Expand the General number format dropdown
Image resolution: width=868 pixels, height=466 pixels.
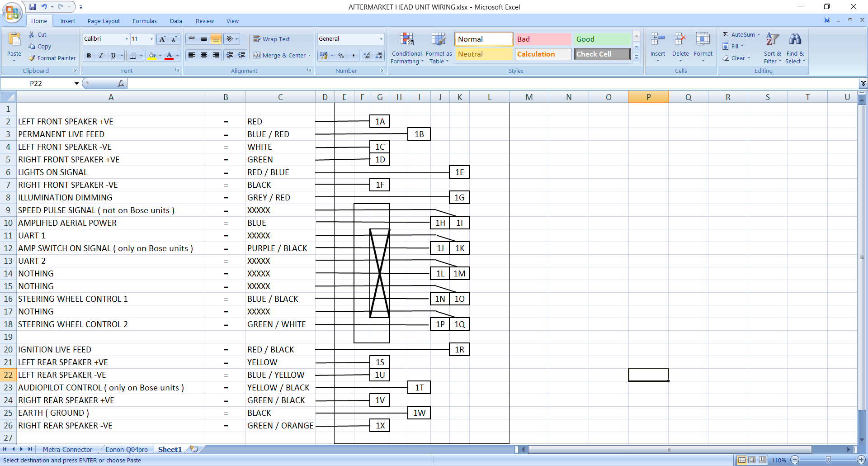pos(381,39)
